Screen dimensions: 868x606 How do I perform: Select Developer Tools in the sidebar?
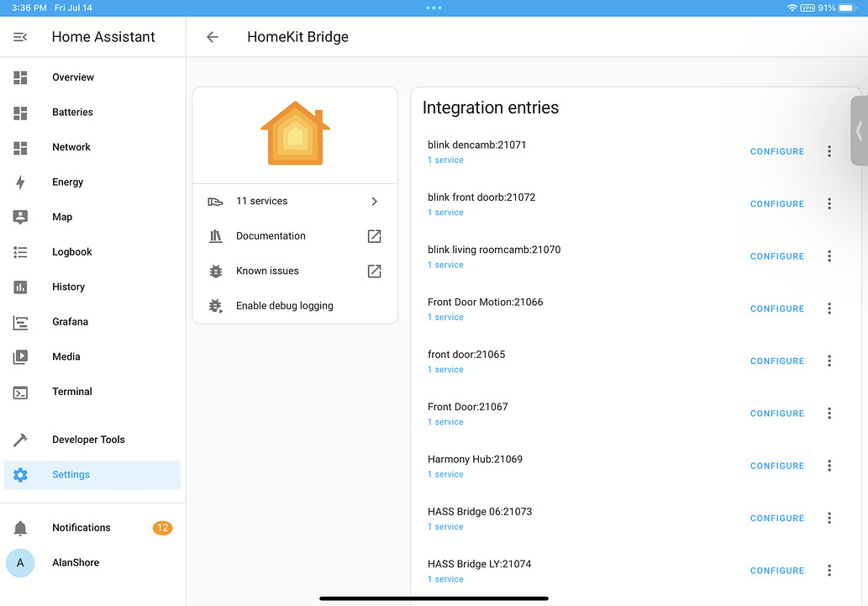88,439
